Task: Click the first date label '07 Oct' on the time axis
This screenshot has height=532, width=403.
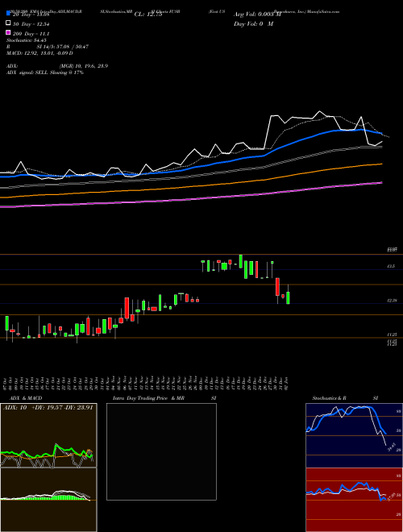Action: tap(6, 384)
